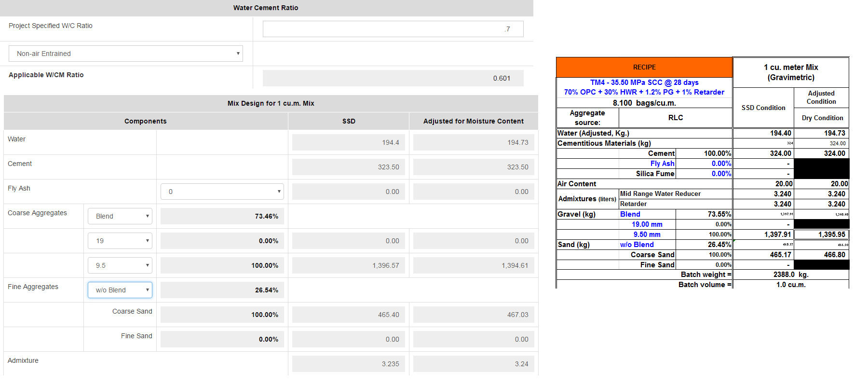Click the orange RECIPE header cell
This screenshot has height=386, width=868.
click(x=644, y=67)
